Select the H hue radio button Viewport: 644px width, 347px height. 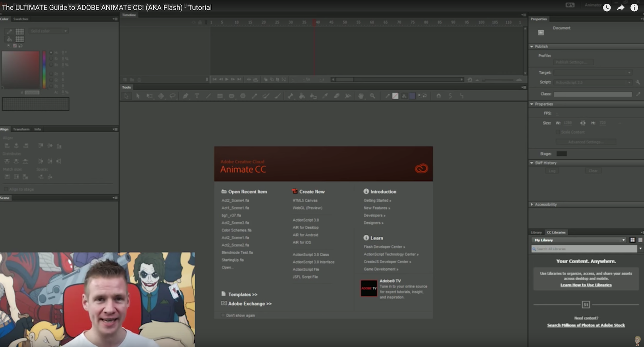pyautogui.click(x=51, y=53)
